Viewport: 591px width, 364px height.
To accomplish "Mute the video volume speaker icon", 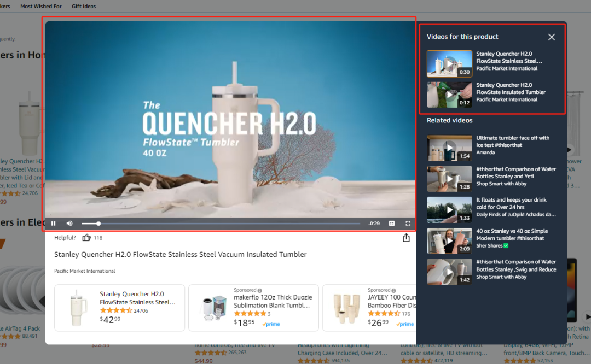I will click(69, 223).
